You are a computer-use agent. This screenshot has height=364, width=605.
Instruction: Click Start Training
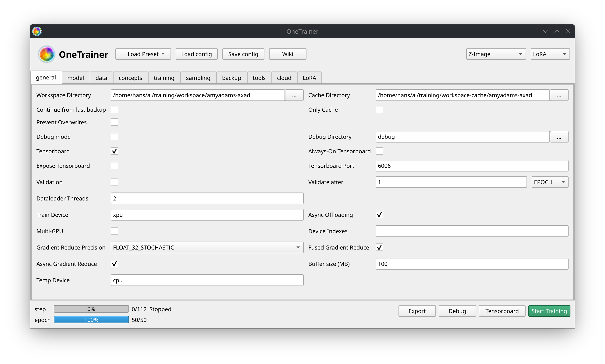click(549, 311)
